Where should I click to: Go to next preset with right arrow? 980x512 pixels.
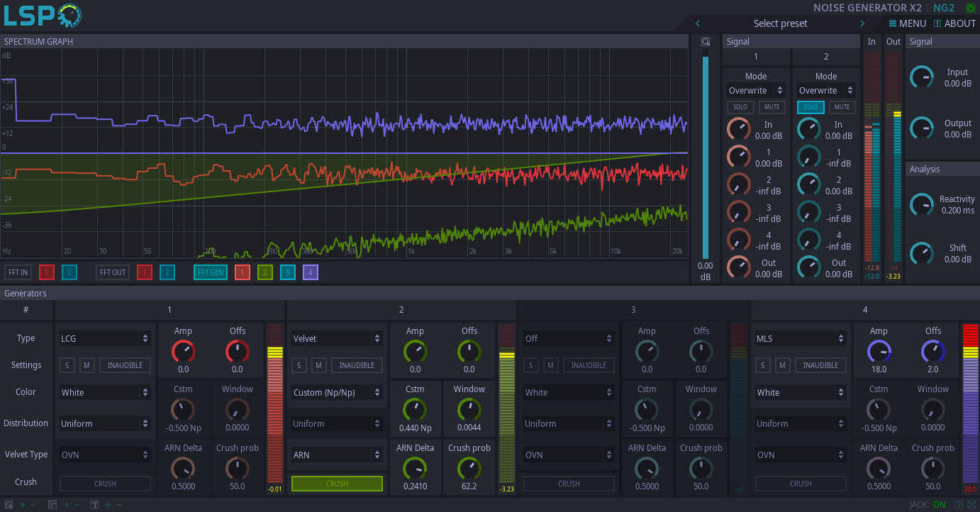click(x=862, y=23)
